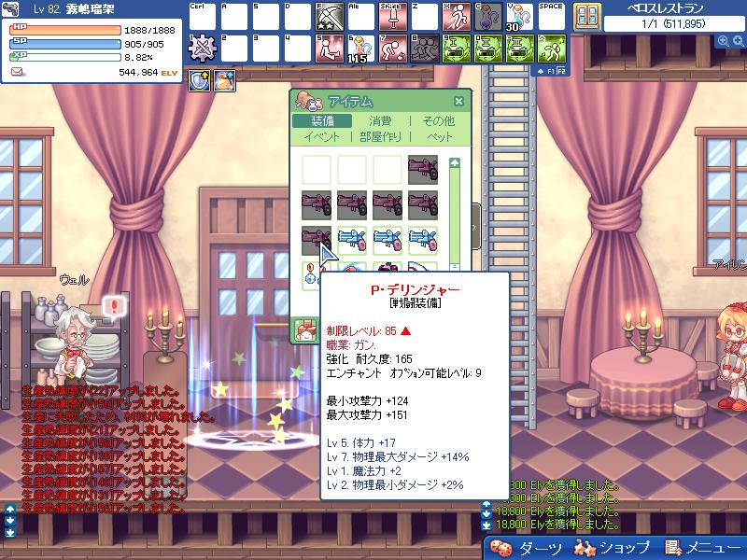Image resolution: width=747 pixels, height=560 pixels.
Task: Click the character name Lv 82 label
Action: click(74, 9)
